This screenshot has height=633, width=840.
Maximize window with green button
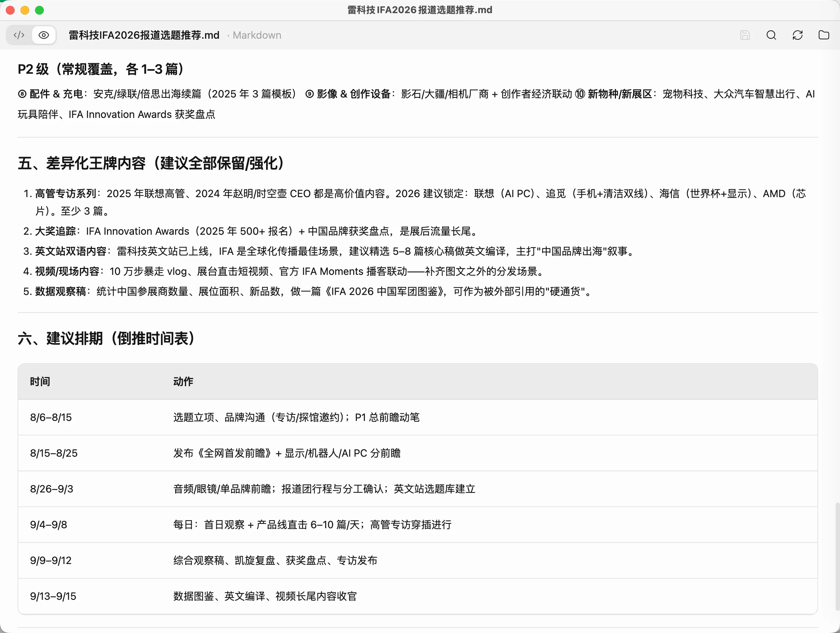39,10
